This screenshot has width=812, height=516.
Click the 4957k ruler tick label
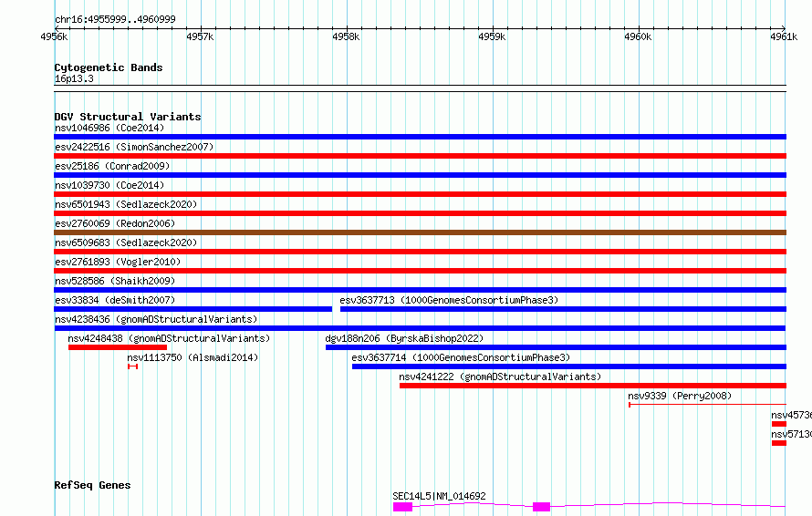200,36
